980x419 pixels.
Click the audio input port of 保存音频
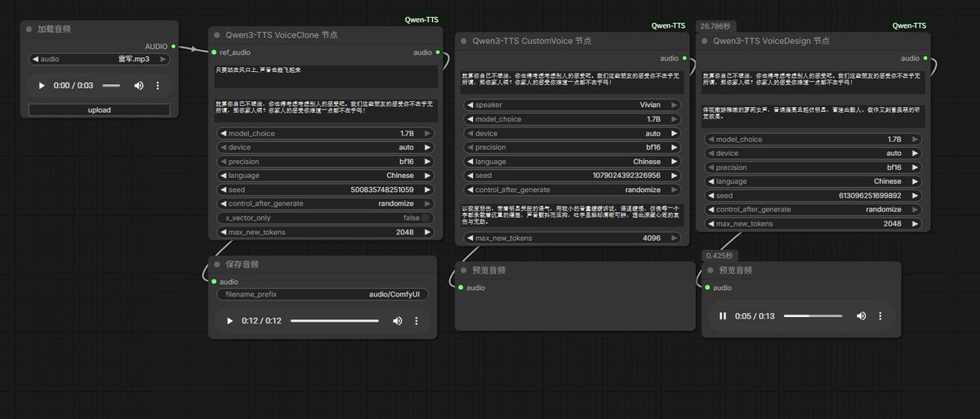click(x=214, y=282)
